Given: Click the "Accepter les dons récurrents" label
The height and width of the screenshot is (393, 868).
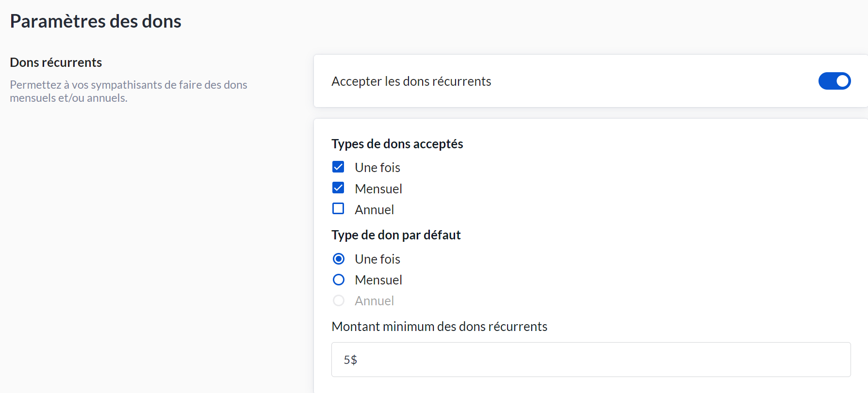Looking at the screenshot, I should (x=411, y=81).
